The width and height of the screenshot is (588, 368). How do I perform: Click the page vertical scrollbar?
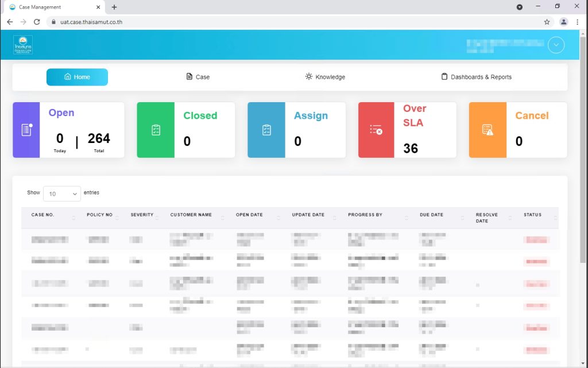[x=583, y=172]
